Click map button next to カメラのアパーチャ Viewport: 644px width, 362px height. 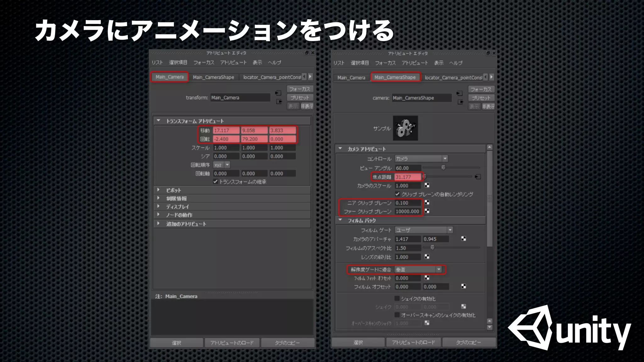tap(464, 239)
